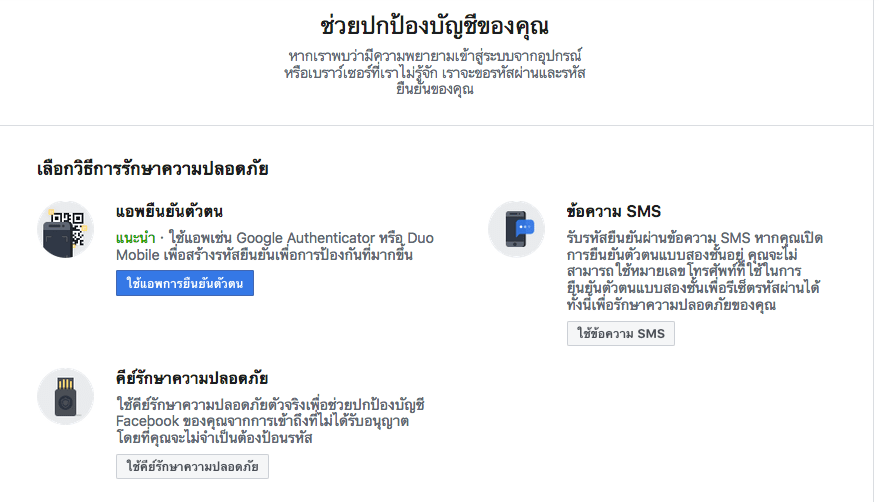Image resolution: width=879 pixels, height=502 pixels.
Task: Click the เลือกวิธีการรักษาความปลอดภัย section heading
Action: (x=152, y=168)
